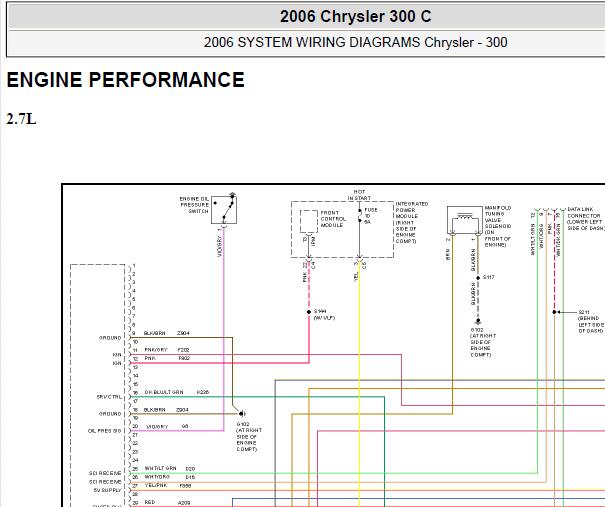Click the Data Link Connector label
Image resolution: width=605 pixels, height=507 pixels.
pyautogui.click(x=586, y=215)
